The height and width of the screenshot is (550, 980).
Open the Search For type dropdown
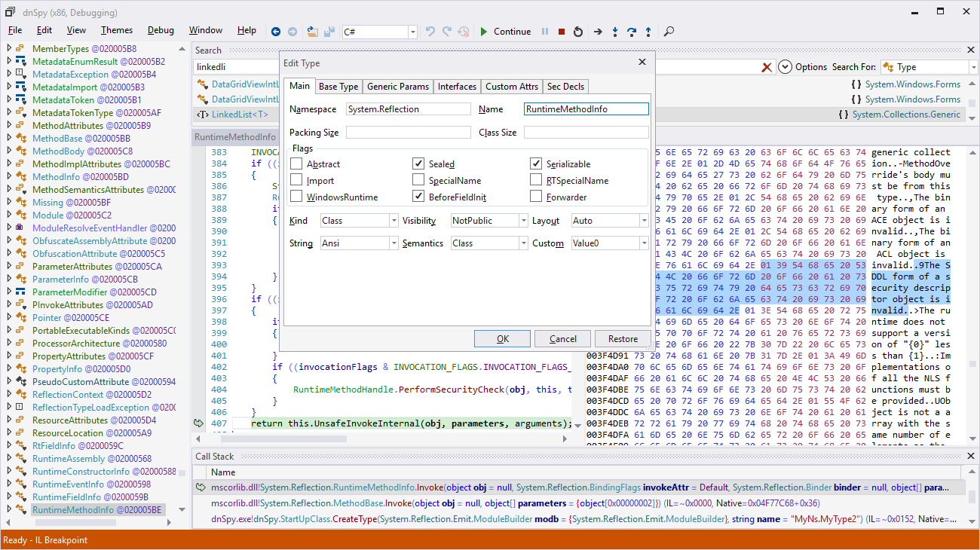(x=929, y=67)
